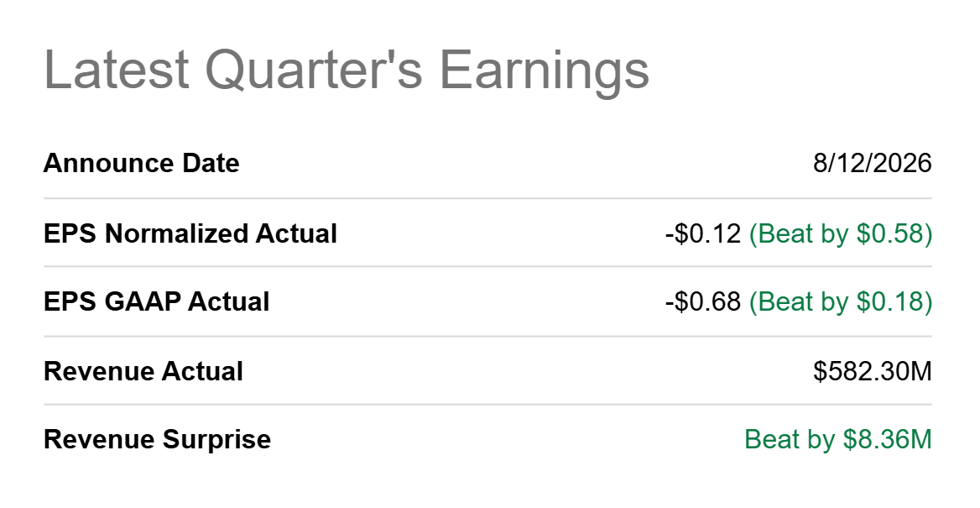The width and height of the screenshot is (980, 508).
Task: Select the Announce Date label
Action: (x=141, y=163)
